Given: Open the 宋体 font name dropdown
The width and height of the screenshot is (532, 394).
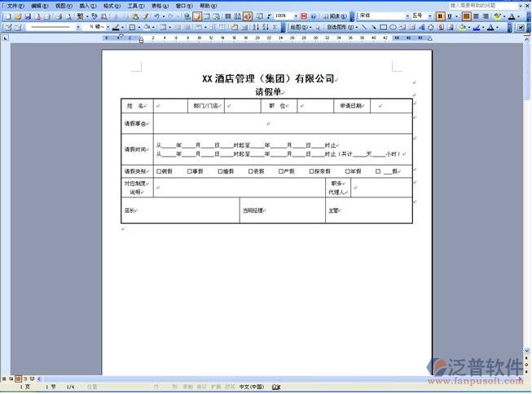Looking at the screenshot, I should [x=407, y=16].
